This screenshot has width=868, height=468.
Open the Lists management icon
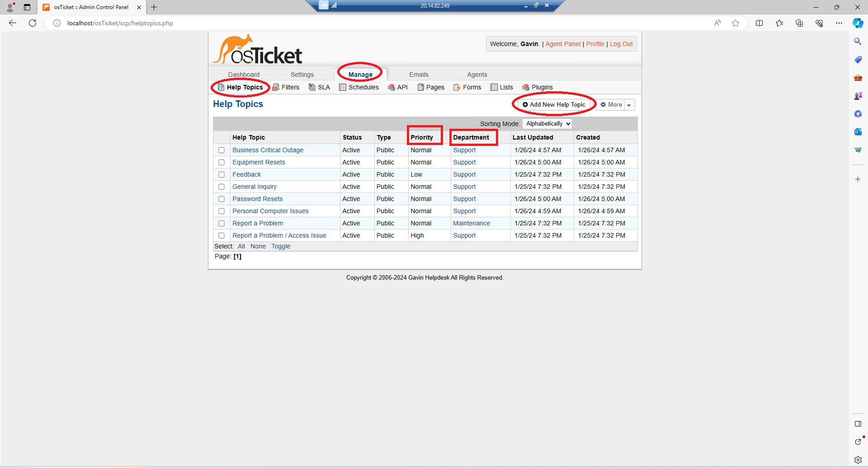[494, 87]
